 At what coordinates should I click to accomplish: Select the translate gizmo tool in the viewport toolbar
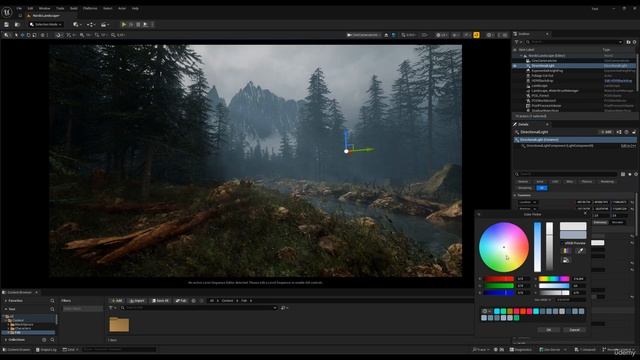click(x=22, y=35)
